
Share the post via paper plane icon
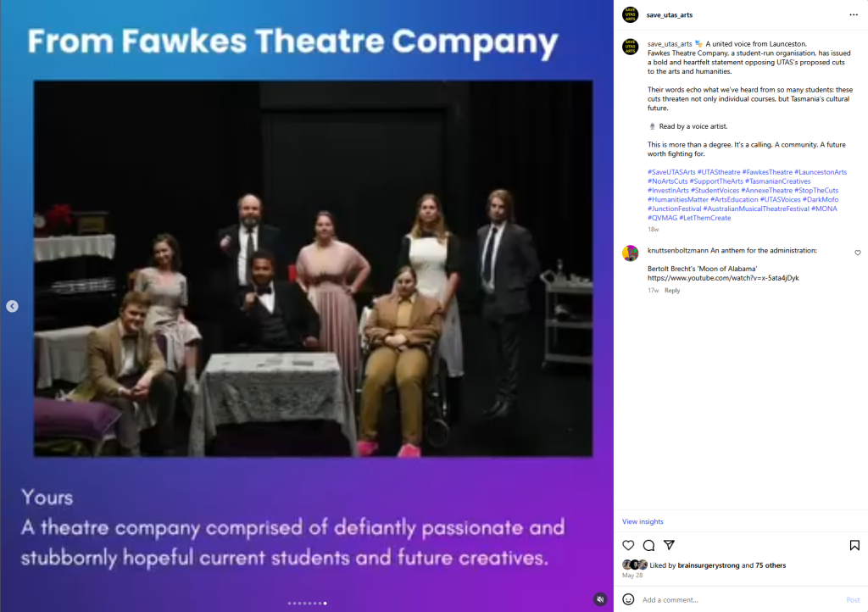tap(670, 545)
